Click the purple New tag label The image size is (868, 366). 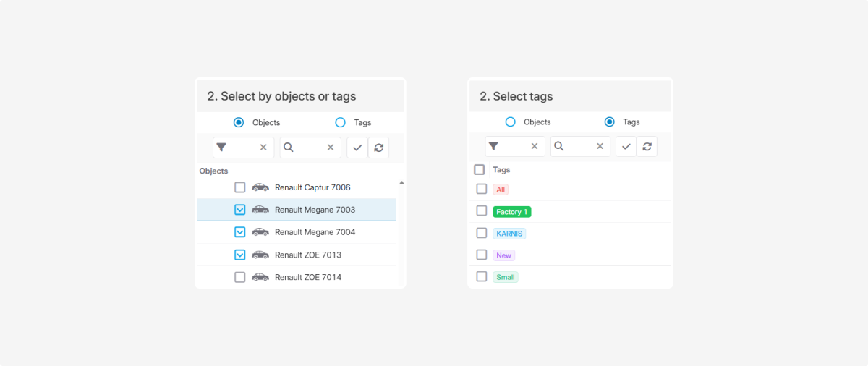tap(503, 255)
